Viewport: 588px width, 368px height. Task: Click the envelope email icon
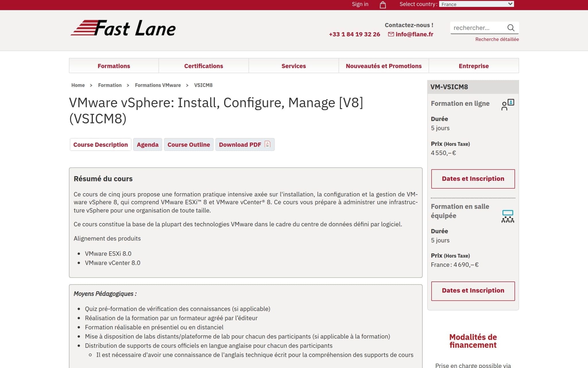391,34
